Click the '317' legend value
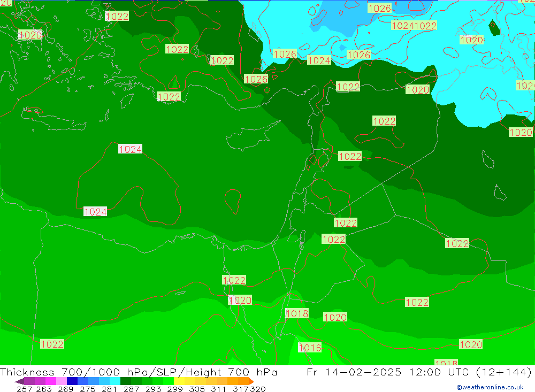 click(241, 389)
